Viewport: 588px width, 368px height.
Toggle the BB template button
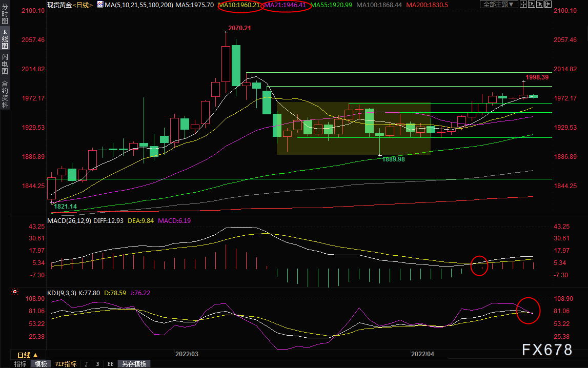(110, 364)
